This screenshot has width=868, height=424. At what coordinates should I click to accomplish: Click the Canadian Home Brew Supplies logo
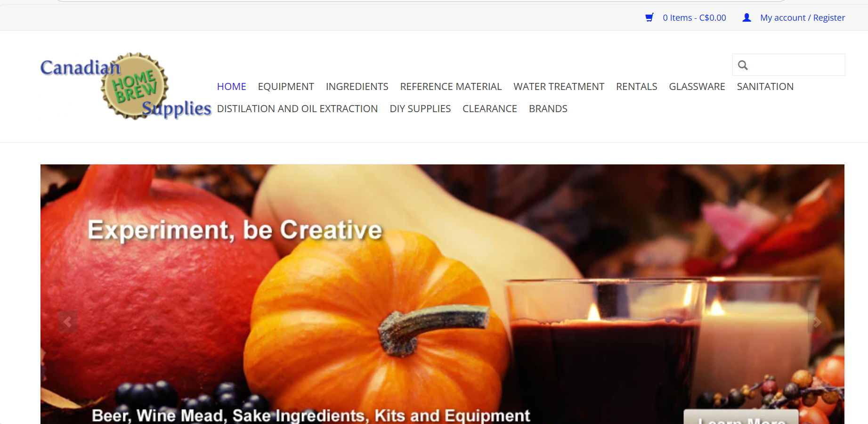[x=126, y=86]
